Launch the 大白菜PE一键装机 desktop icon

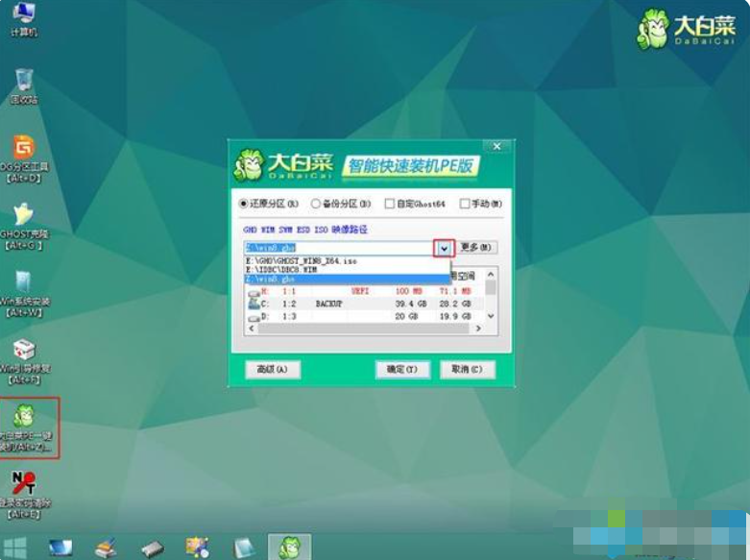24,421
